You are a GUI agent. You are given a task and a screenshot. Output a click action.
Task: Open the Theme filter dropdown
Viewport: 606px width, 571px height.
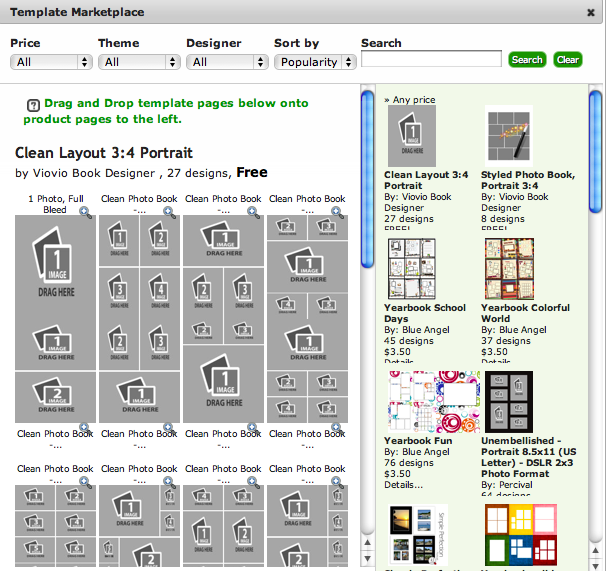coord(139,62)
